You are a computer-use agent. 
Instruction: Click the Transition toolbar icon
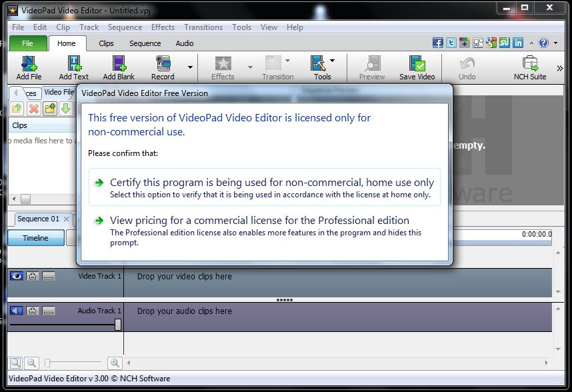pos(277,67)
